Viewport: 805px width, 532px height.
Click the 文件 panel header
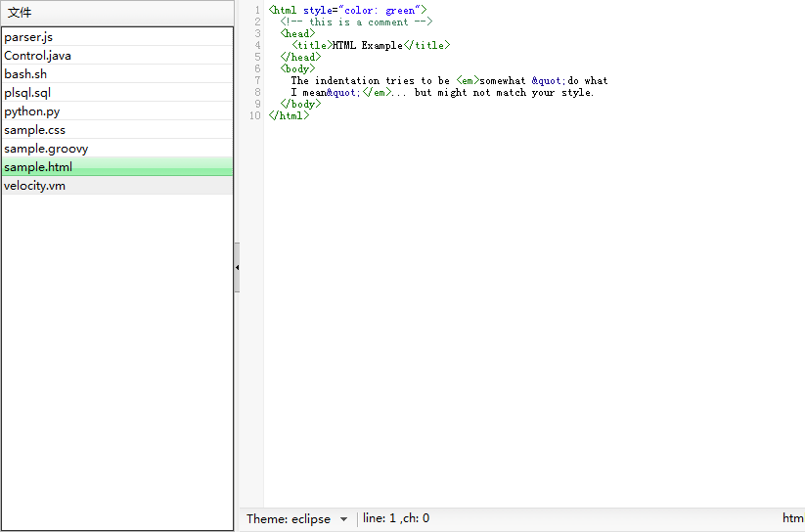20,13
